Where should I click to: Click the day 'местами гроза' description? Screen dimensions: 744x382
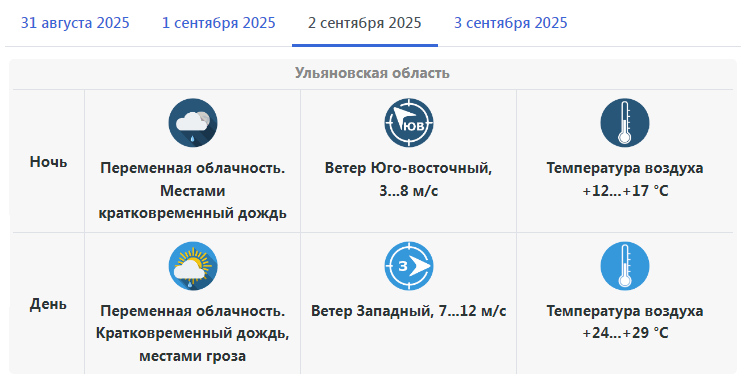tap(193, 356)
